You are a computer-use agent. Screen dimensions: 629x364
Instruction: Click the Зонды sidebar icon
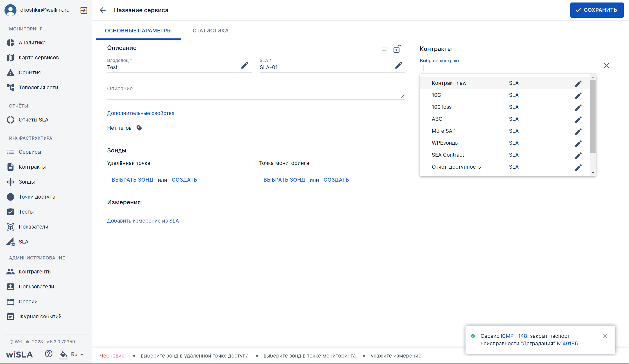coord(10,182)
